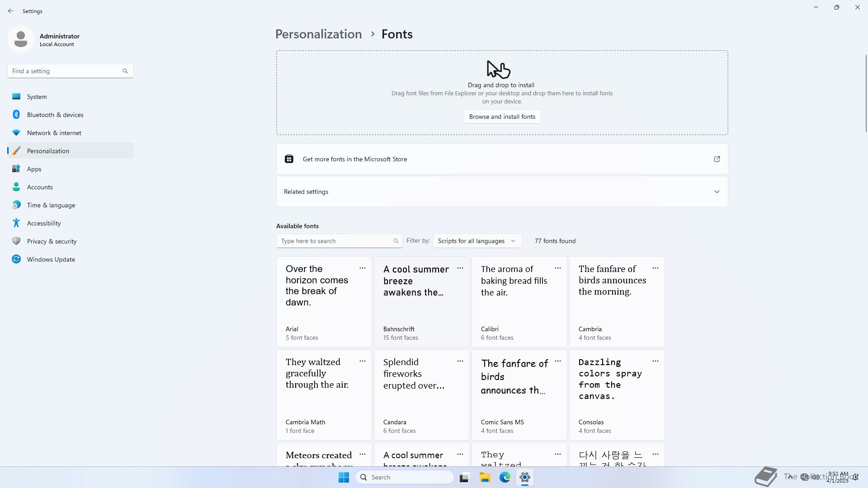Viewport: 868px width, 488px height.
Task: Open external link icon for Microsoft Store
Action: coord(717,159)
